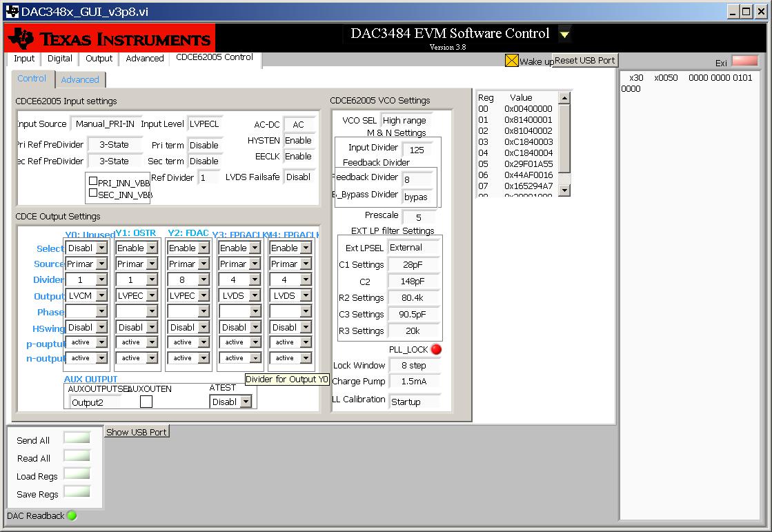Click the DAC Readback green indicator
Image resolution: width=772 pixels, height=532 pixels.
(x=72, y=515)
